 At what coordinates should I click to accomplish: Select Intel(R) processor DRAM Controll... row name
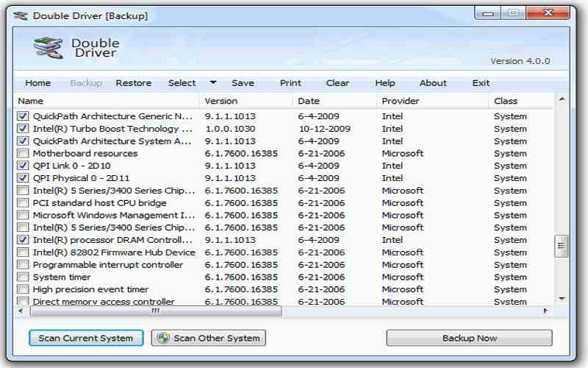pyautogui.click(x=112, y=240)
